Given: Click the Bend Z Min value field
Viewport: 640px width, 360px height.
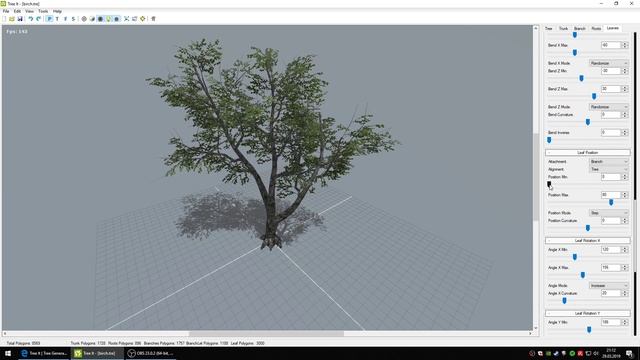Looking at the screenshot, I should [x=611, y=71].
